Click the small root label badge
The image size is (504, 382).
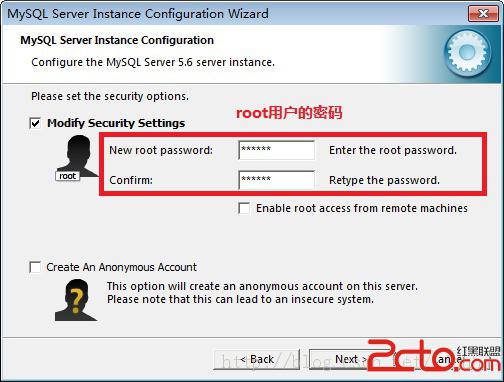68,176
